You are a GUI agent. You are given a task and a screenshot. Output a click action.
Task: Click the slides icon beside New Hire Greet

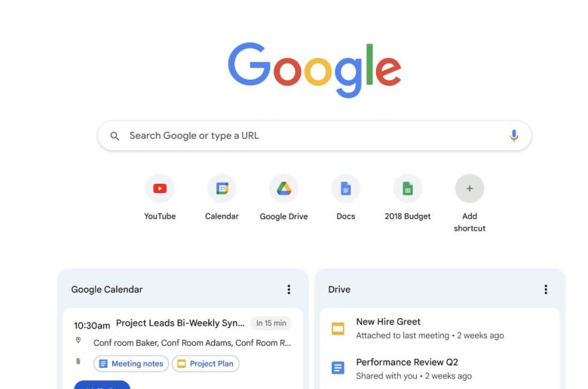(x=338, y=329)
